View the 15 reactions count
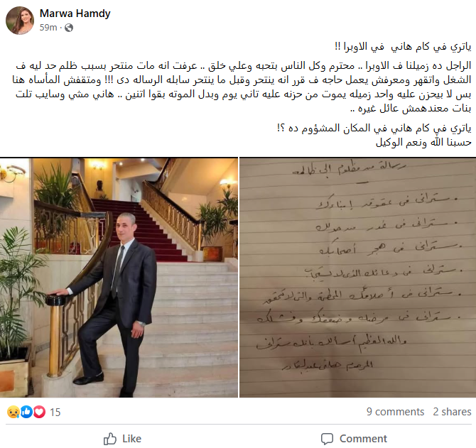This screenshot has height=448, width=476. pyautogui.click(x=55, y=413)
